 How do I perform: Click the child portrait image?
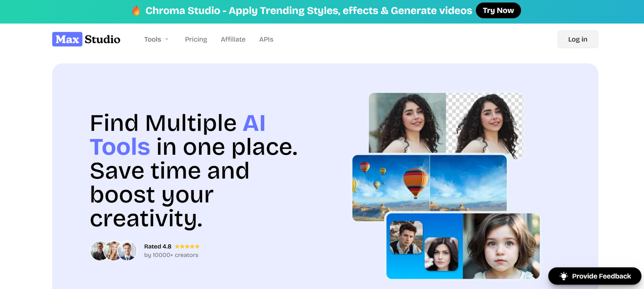point(501,246)
